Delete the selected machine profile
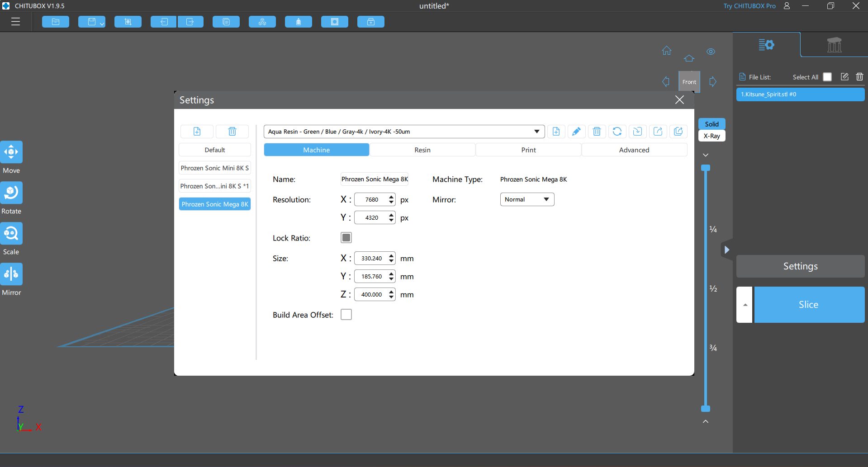Image resolution: width=868 pixels, height=467 pixels. coord(232,132)
